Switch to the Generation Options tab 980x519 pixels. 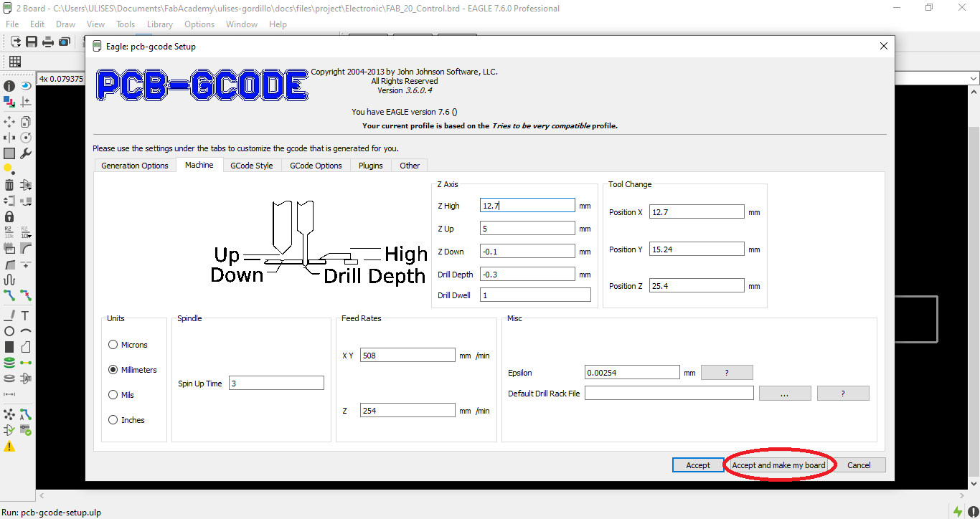pos(135,166)
